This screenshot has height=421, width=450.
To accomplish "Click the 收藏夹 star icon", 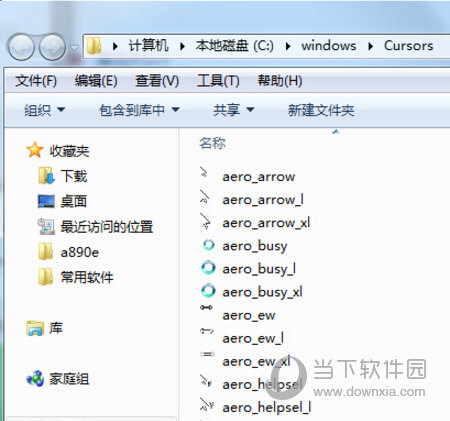I will point(35,150).
